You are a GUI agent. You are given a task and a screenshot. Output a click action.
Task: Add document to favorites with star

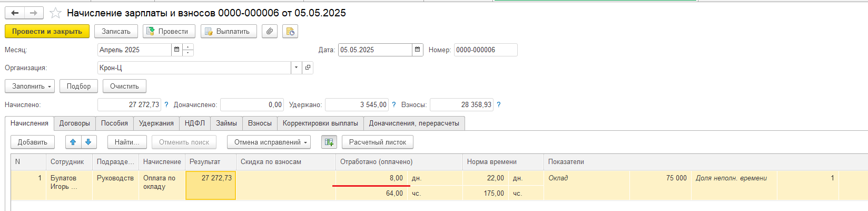pos(55,13)
